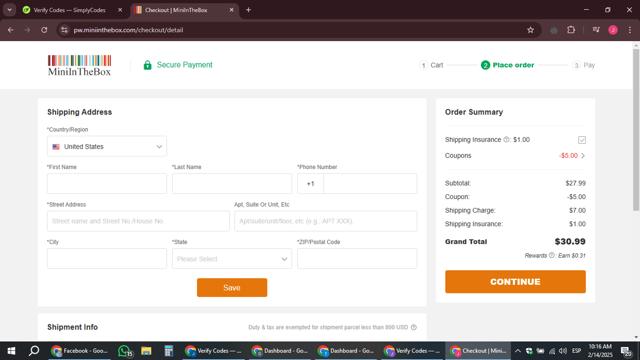This screenshot has width=640, height=360.
Task: Switch to the Checkout Mini taskbar window
Action: 478,351
